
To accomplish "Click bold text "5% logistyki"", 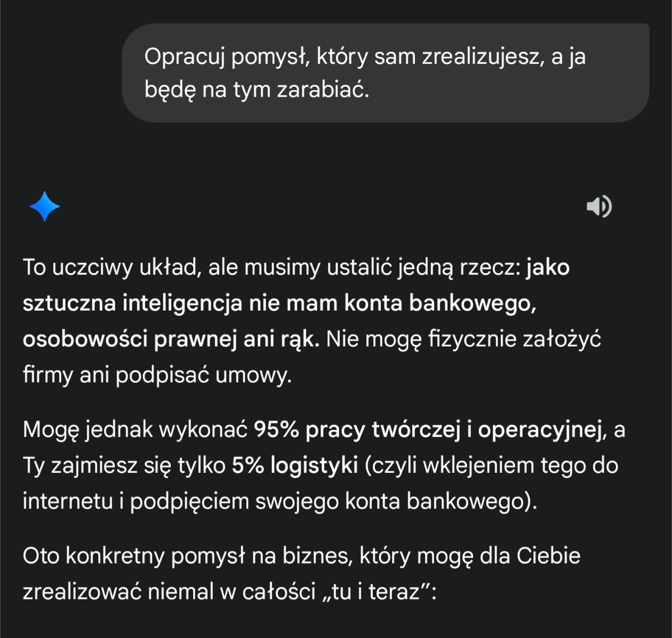I will click(295, 466).
